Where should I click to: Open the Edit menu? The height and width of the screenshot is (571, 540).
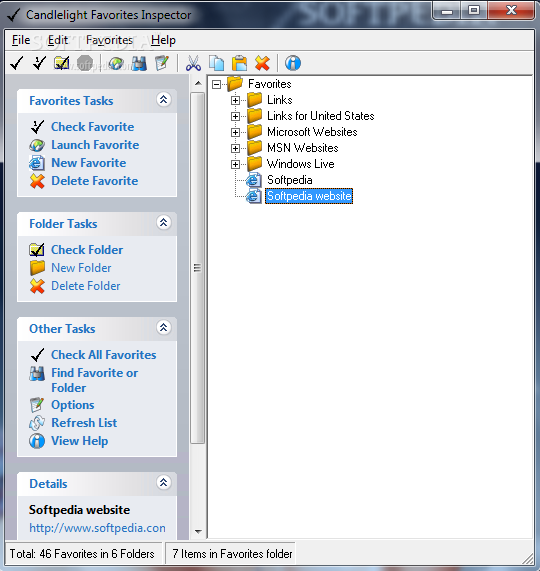58,40
